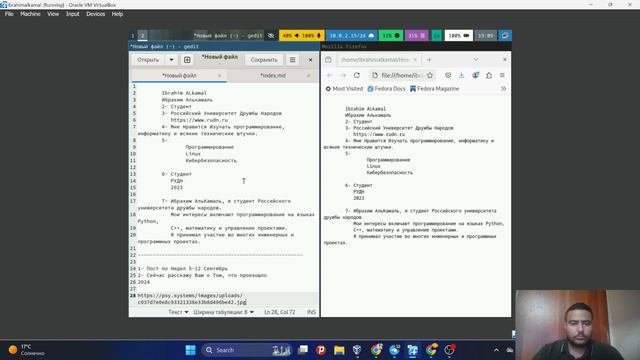This screenshot has width=640, height=360.
Task: Open the Firefox extensions icon
Action: click(x=489, y=76)
